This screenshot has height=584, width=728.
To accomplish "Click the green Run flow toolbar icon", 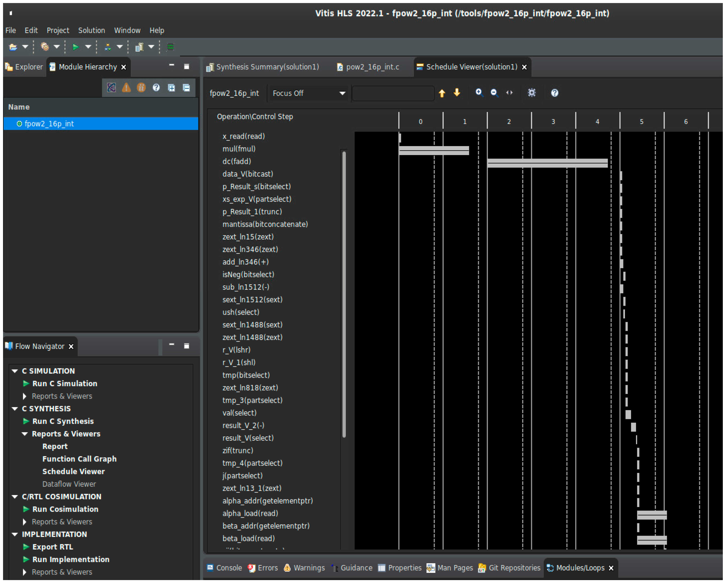I will tap(76, 47).
